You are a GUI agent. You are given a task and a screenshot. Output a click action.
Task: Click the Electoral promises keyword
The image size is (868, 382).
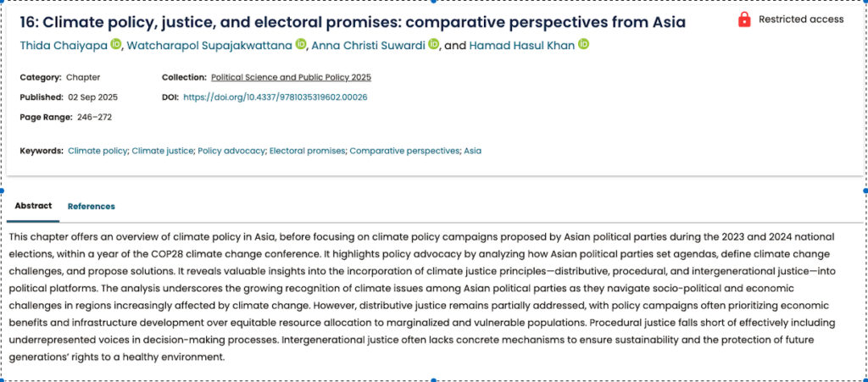pyautogui.click(x=307, y=151)
